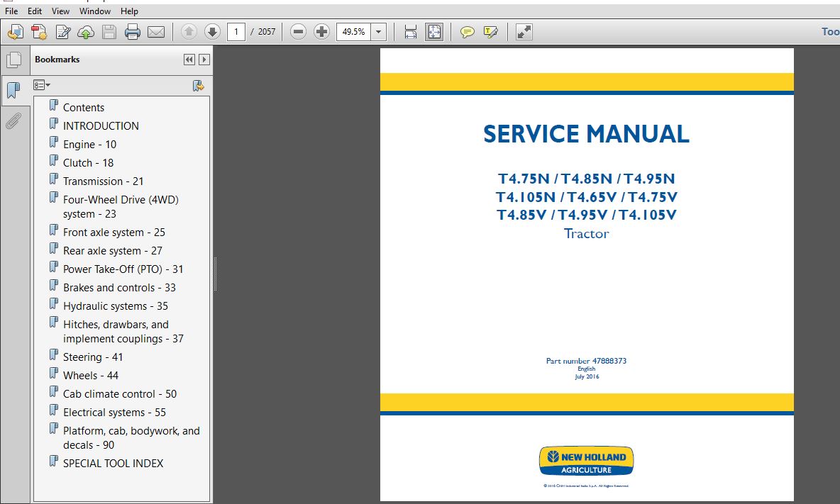Open SPECIAL TOOL INDEX bookmark
Viewport: 840px width, 504px height.
click(113, 464)
